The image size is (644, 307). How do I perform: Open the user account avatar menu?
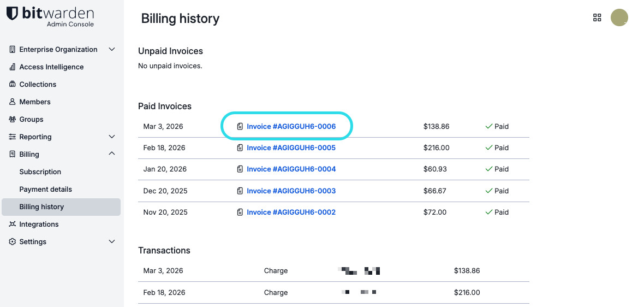619,17
